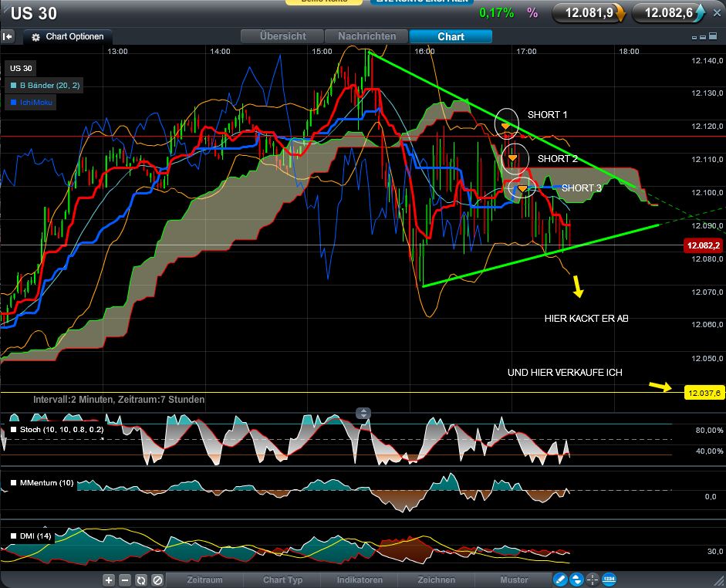Click the US 30 instrument title

pyautogui.click(x=34, y=13)
